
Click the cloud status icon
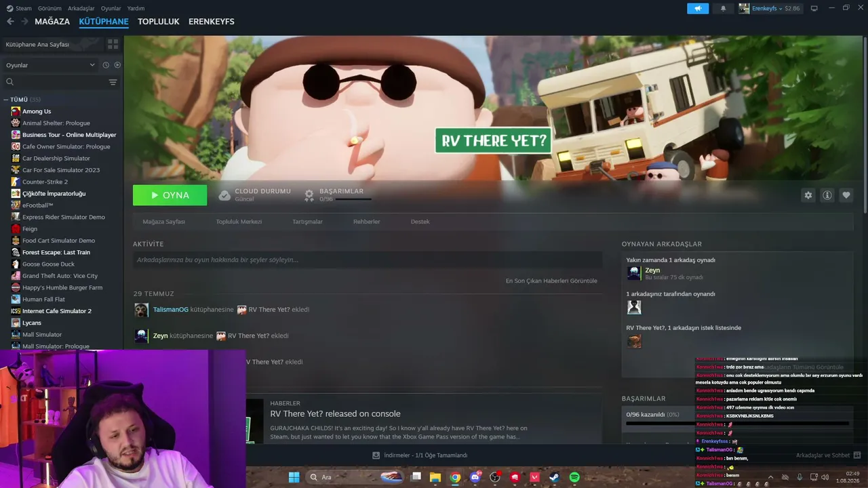224,195
